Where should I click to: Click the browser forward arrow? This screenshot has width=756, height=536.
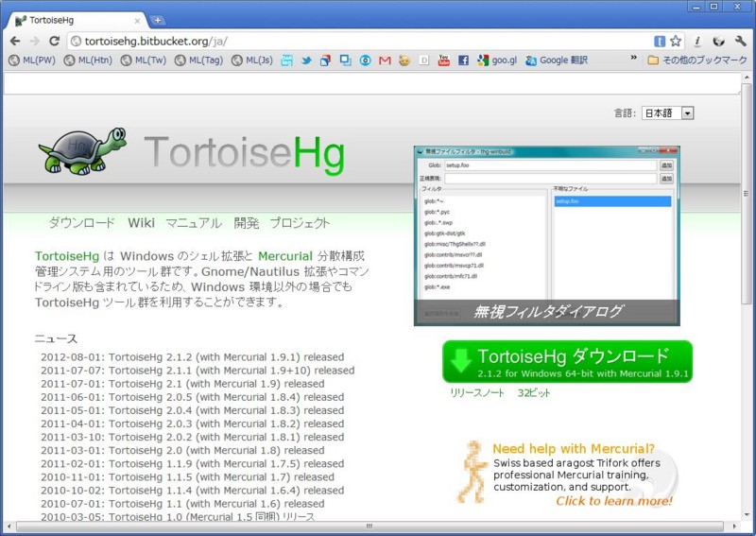click(x=34, y=41)
